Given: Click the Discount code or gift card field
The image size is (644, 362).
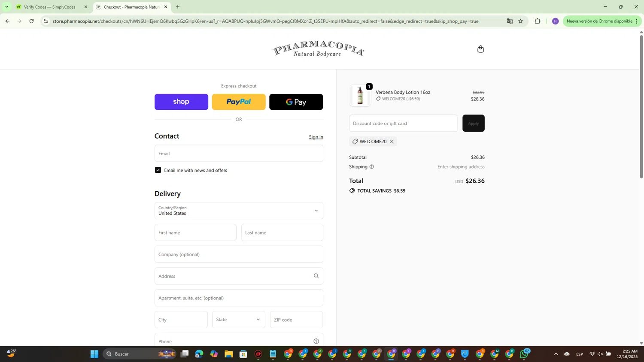Looking at the screenshot, I should tap(403, 123).
